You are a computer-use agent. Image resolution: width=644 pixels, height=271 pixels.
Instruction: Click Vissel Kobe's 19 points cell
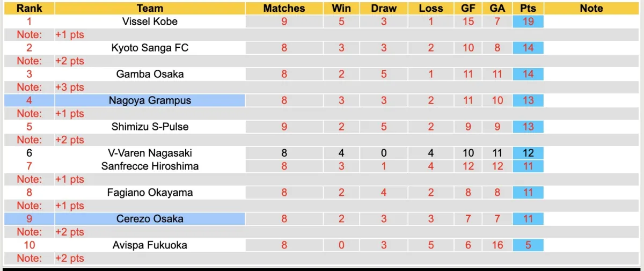pos(528,21)
